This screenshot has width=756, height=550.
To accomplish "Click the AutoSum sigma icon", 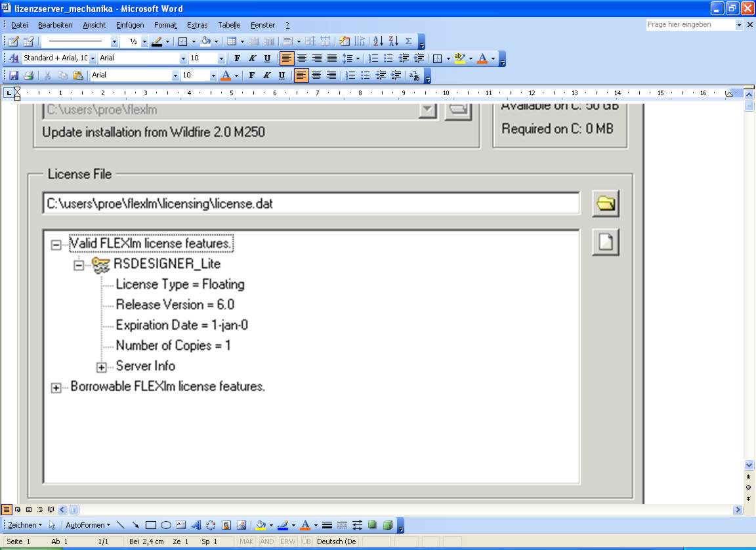I will pos(408,41).
